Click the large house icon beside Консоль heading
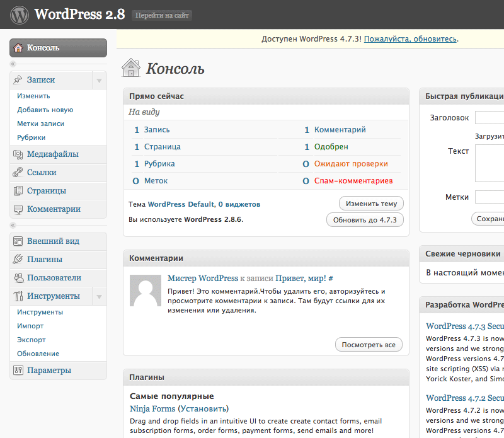The height and width of the screenshot is (438, 504). pos(131,67)
